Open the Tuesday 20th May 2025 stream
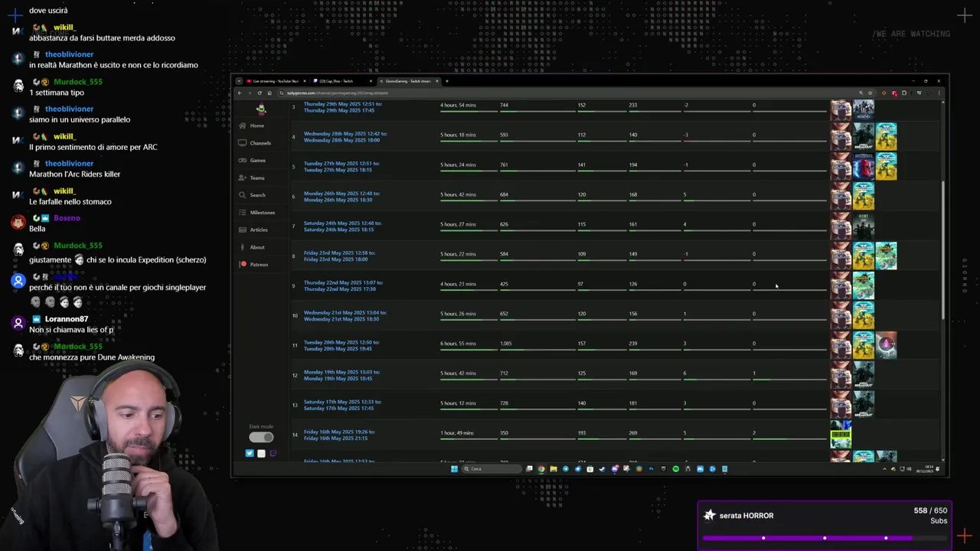The width and height of the screenshot is (980, 551). pyautogui.click(x=341, y=345)
